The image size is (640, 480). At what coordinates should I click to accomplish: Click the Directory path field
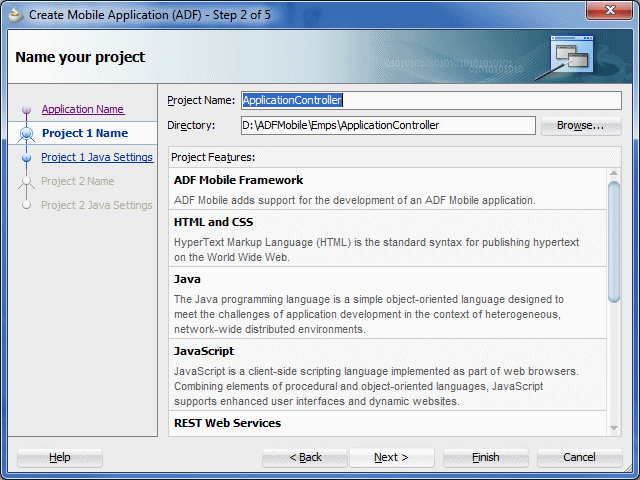pos(388,125)
